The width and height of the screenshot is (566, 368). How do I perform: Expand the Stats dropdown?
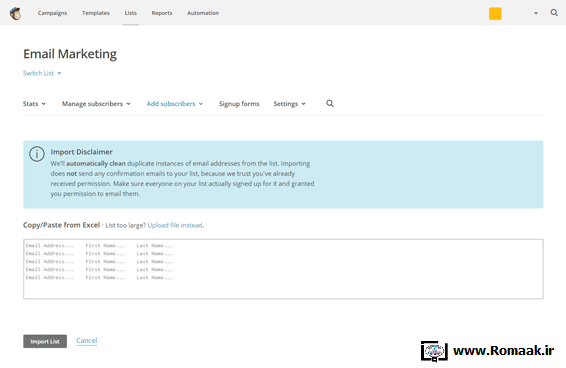(x=34, y=104)
